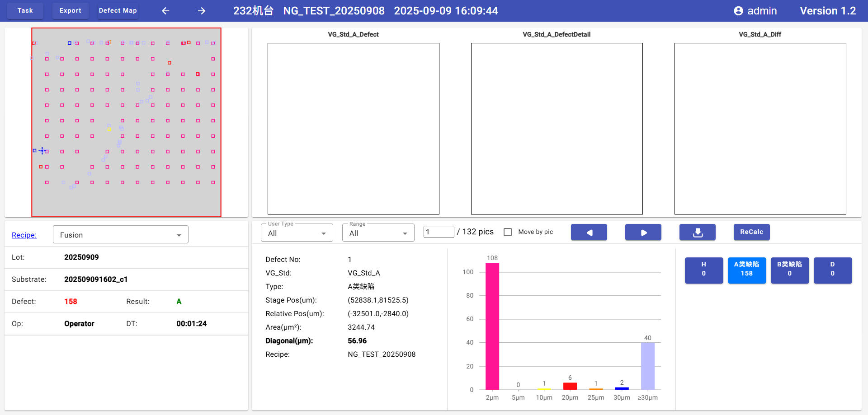The height and width of the screenshot is (415, 868).
Task: Click the admin user account icon
Action: (x=738, y=11)
